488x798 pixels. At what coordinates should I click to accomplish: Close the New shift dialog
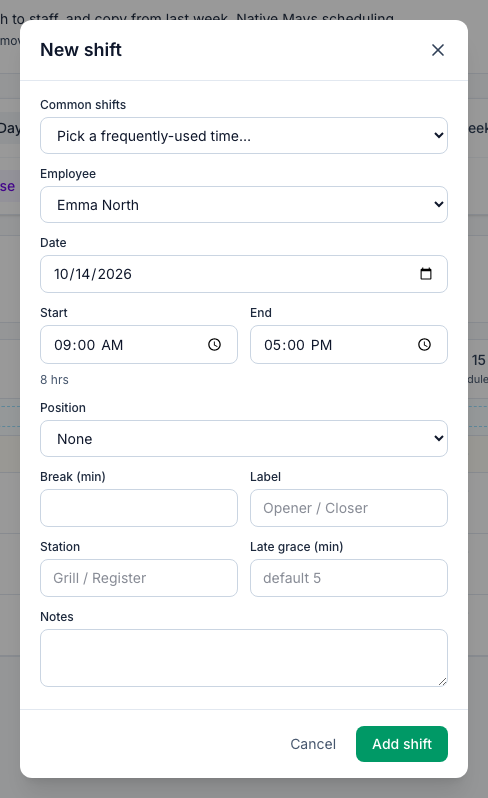point(438,50)
